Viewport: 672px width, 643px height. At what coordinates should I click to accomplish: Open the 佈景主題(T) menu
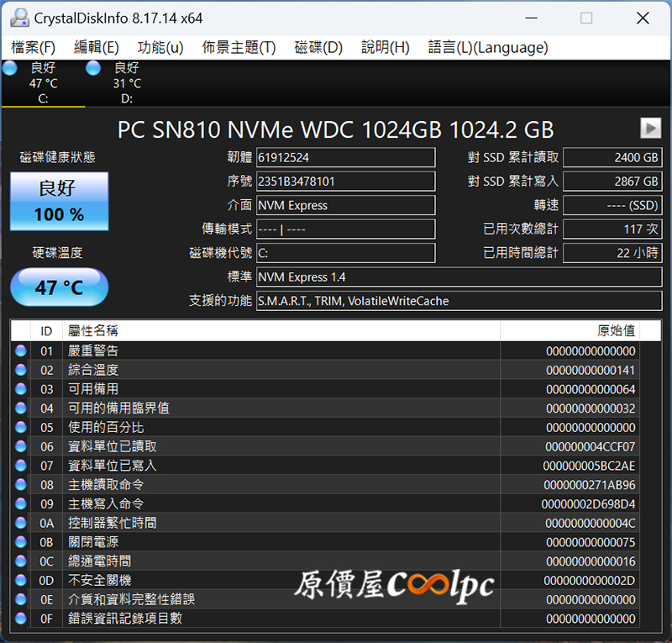(239, 47)
